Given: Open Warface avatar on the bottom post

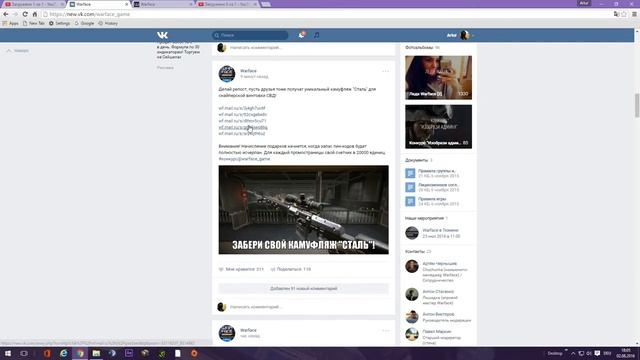Looking at the screenshot, I should pyautogui.click(x=227, y=333).
